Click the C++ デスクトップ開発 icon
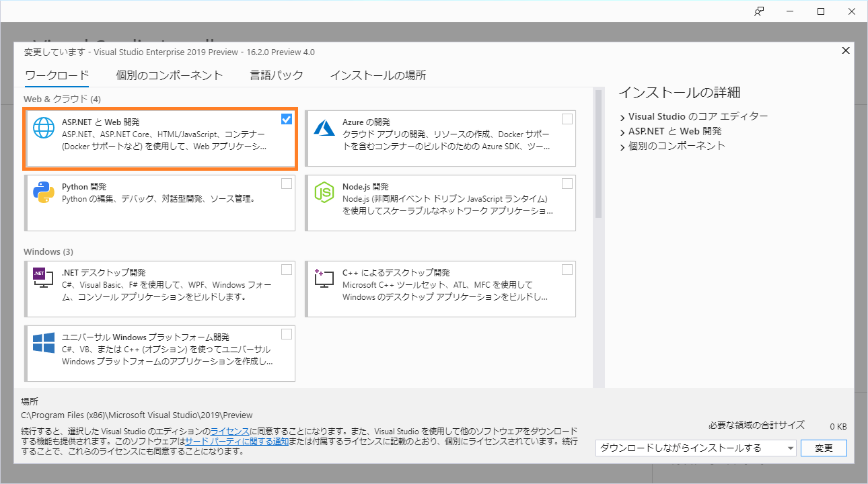Screen dimensions: 868x484 (324, 277)
